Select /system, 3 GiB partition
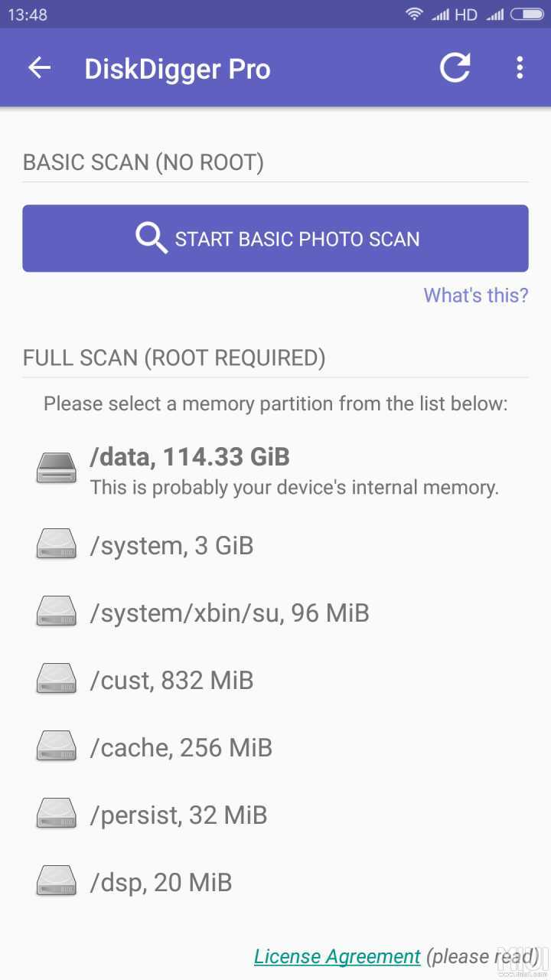 275,546
